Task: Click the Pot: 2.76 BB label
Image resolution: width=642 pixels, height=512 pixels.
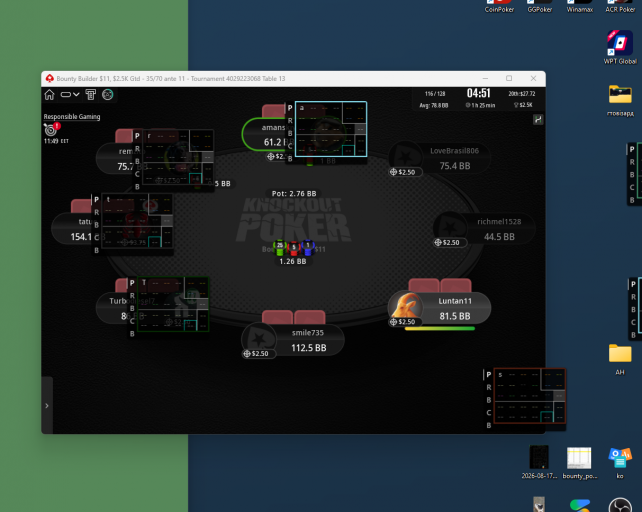Action: [x=294, y=193]
